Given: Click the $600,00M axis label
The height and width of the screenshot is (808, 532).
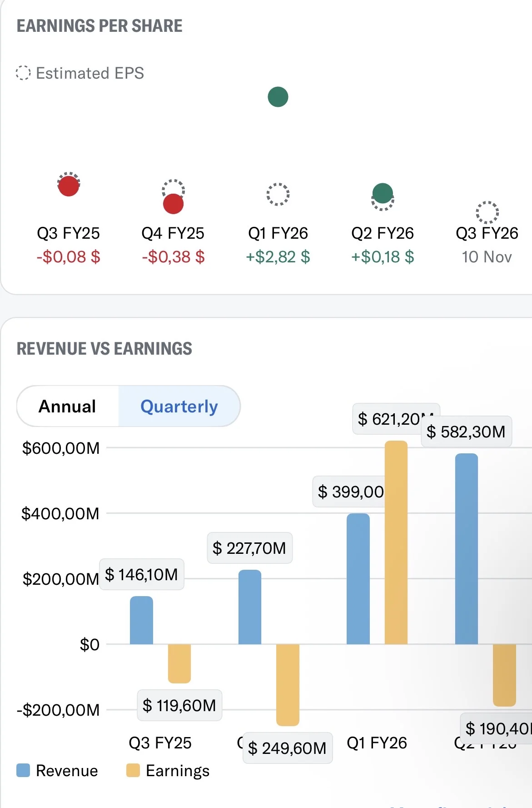Looking at the screenshot, I should pos(61,448).
